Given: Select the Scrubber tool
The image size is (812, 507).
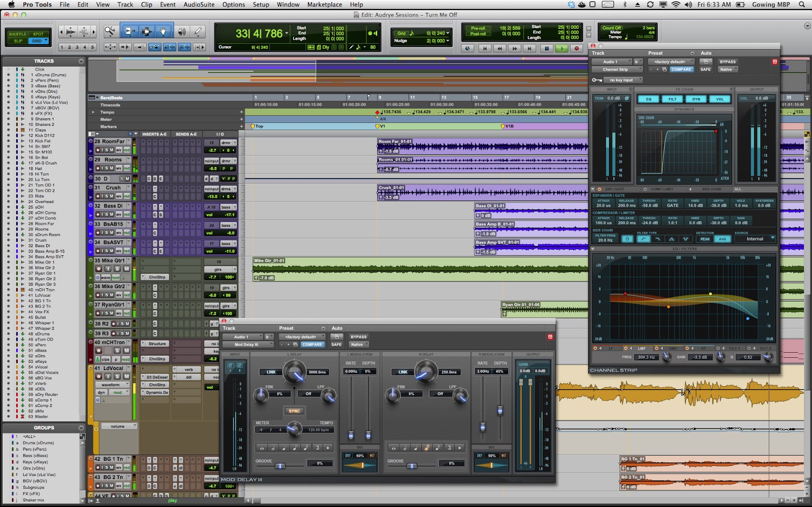Looking at the screenshot, I should point(181,31).
